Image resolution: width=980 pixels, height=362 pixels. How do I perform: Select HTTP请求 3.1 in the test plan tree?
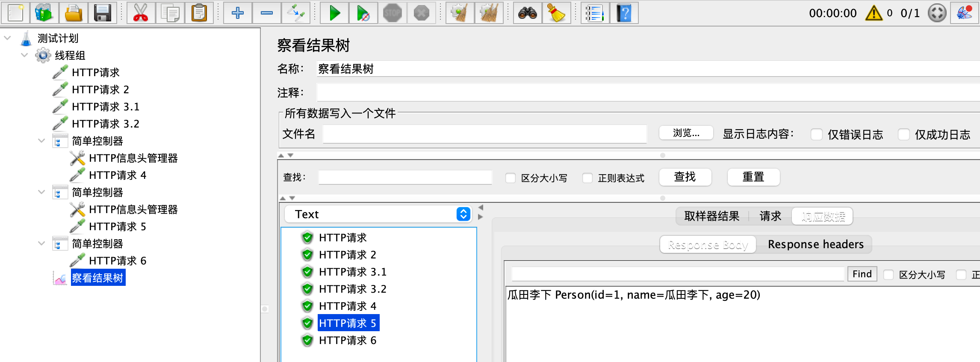click(x=106, y=107)
